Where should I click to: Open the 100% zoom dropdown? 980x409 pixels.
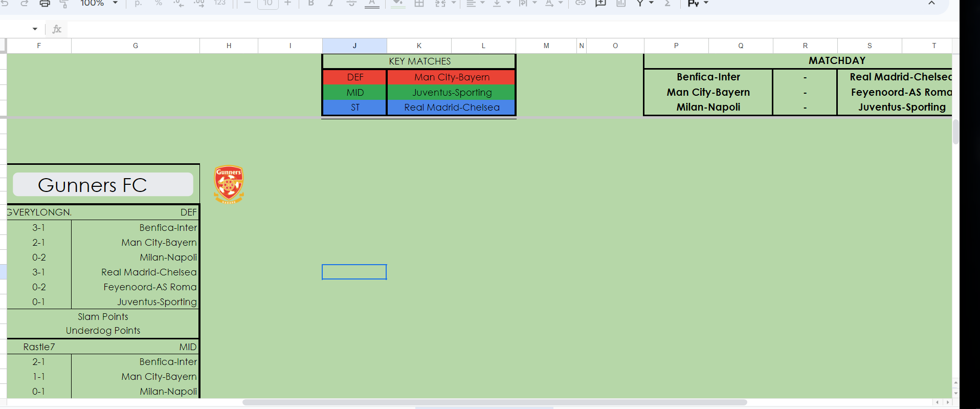pyautogui.click(x=99, y=3)
